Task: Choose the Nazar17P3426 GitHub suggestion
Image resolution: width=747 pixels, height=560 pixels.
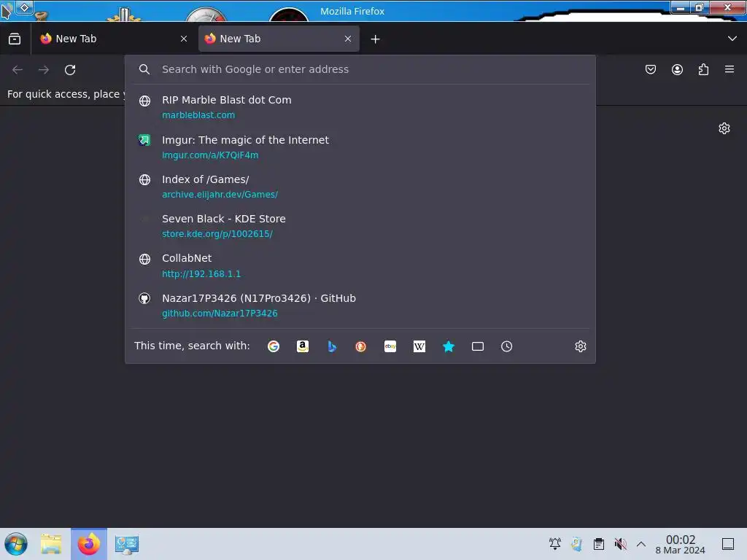Action: (x=360, y=306)
